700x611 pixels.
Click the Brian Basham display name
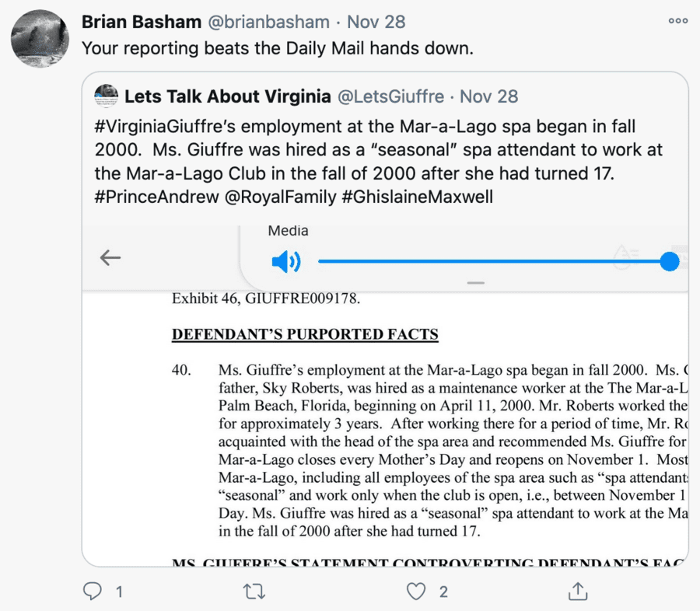coord(141,22)
